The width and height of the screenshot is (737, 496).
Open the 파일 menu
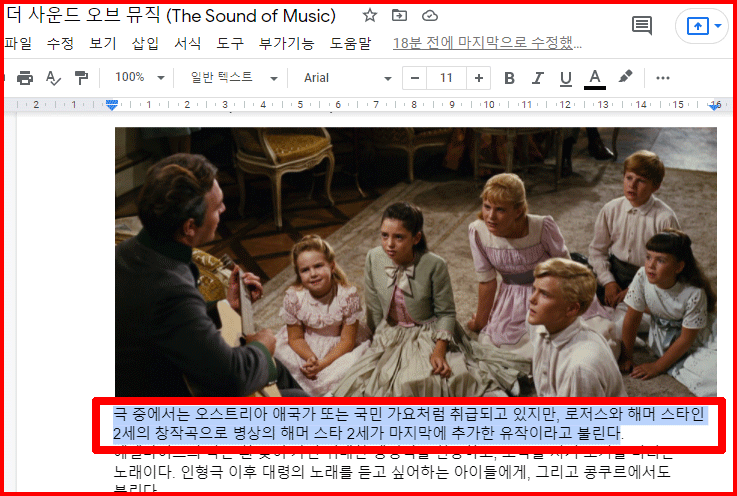18,44
